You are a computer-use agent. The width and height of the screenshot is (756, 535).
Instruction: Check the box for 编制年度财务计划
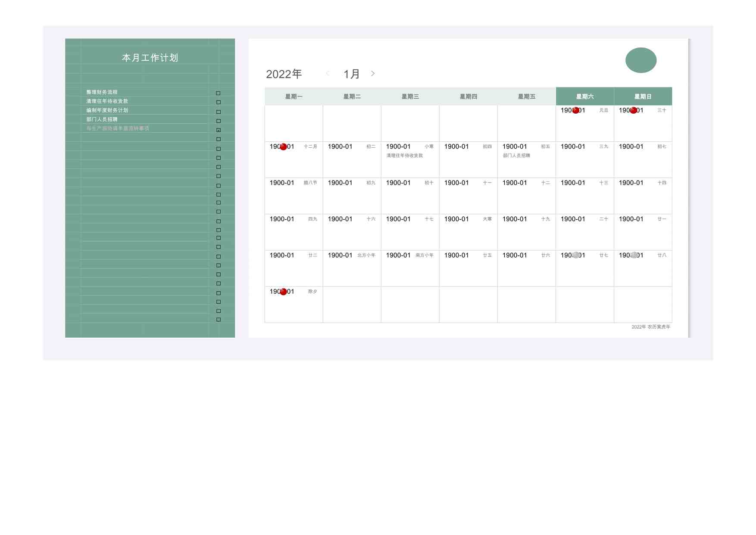click(218, 112)
